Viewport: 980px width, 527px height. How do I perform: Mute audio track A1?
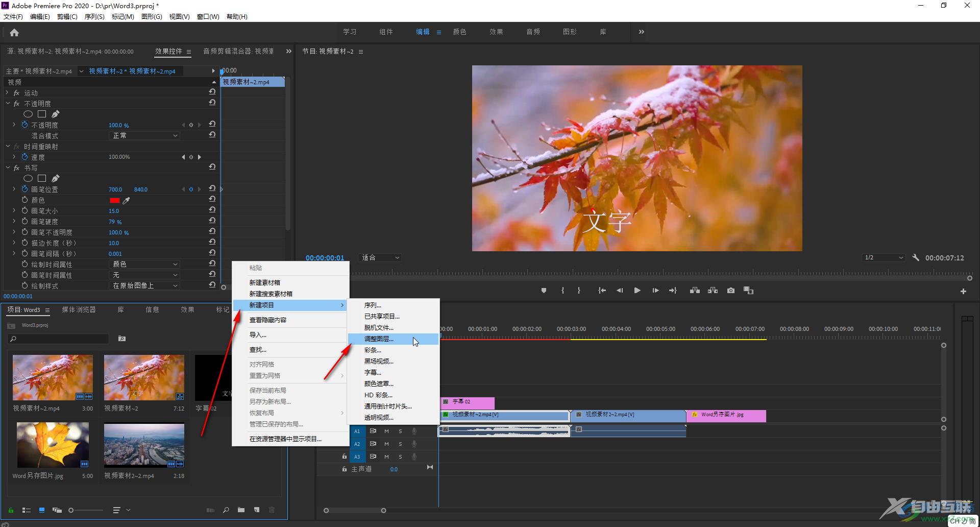(386, 432)
